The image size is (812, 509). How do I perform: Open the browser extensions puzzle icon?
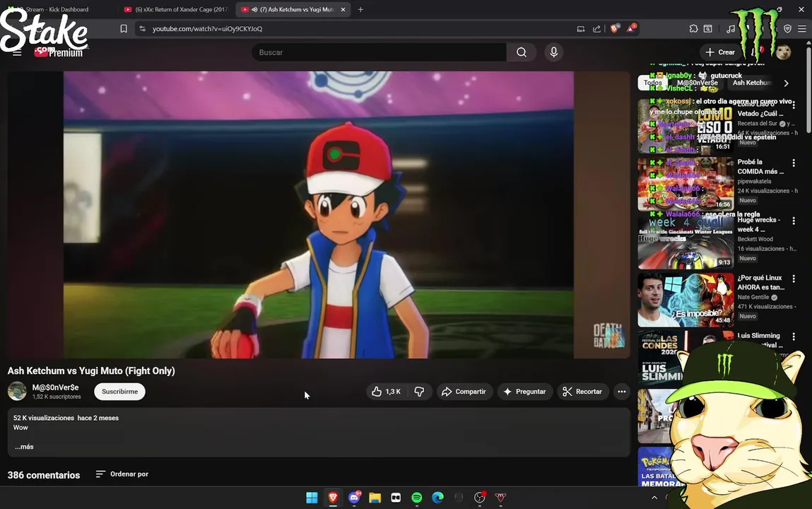[x=693, y=29]
